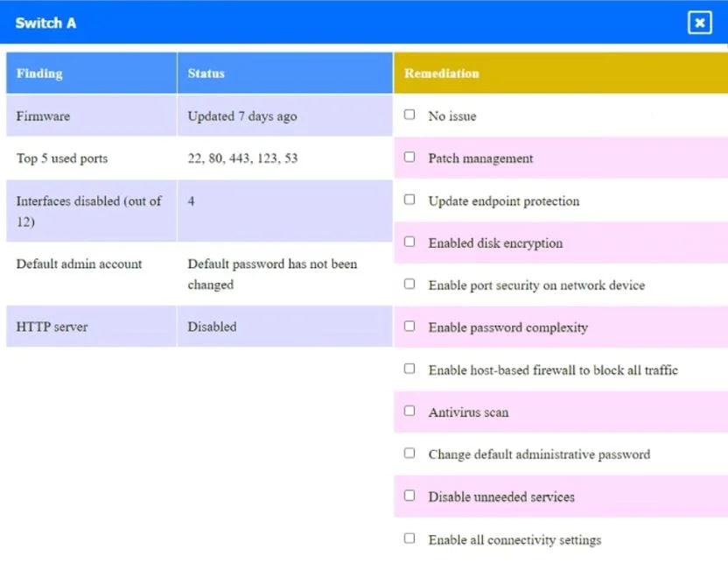Tick the Patch management checkbox
The image size is (728, 577).
coord(409,157)
